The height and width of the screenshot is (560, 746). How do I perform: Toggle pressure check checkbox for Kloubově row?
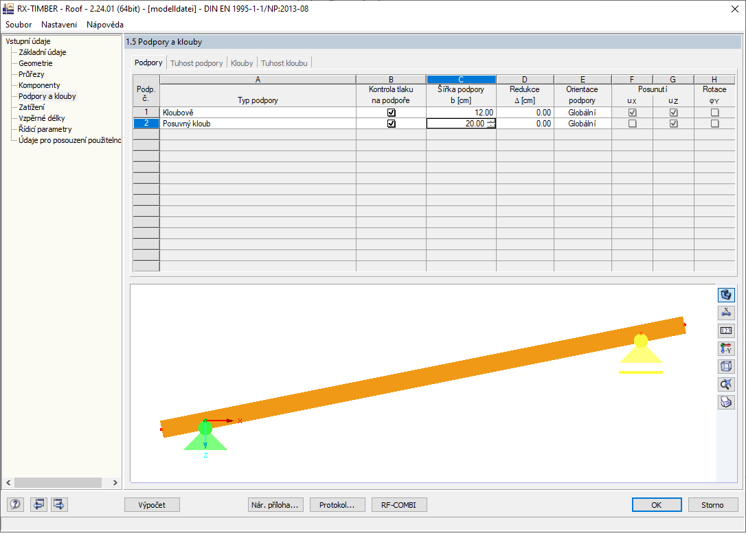coord(391,113)
